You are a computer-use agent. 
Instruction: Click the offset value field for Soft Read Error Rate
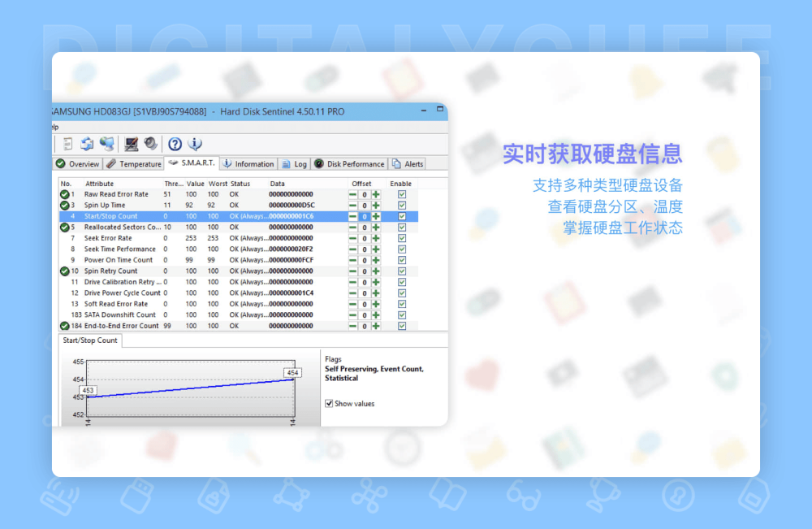[364, 304]
